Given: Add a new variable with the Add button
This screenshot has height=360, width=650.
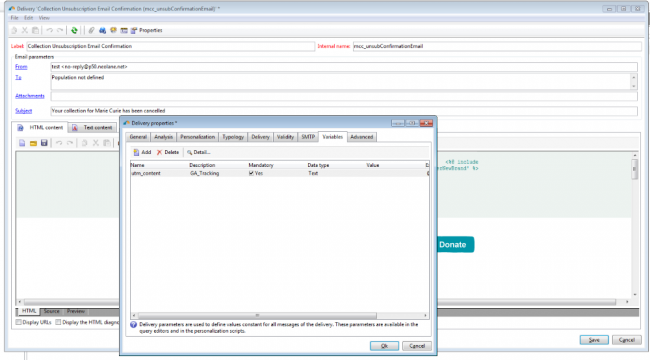Looking at the screenshot, I should pos(142,152).
